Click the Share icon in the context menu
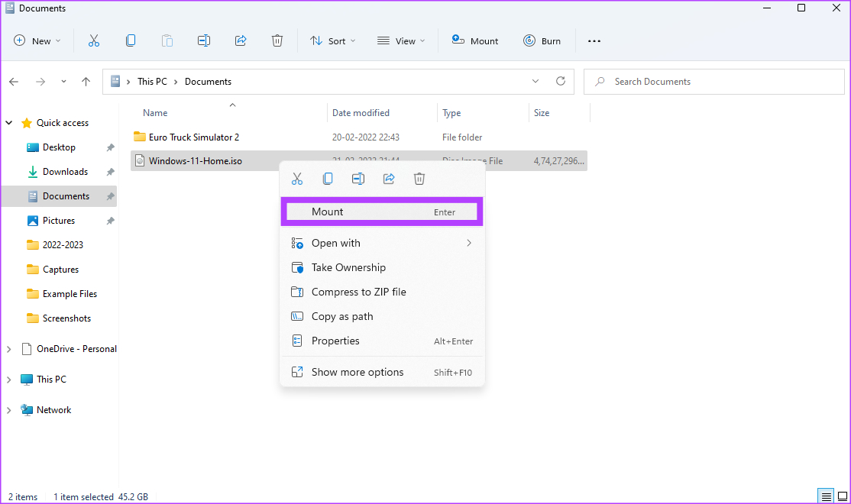 [x=389, y=178]
